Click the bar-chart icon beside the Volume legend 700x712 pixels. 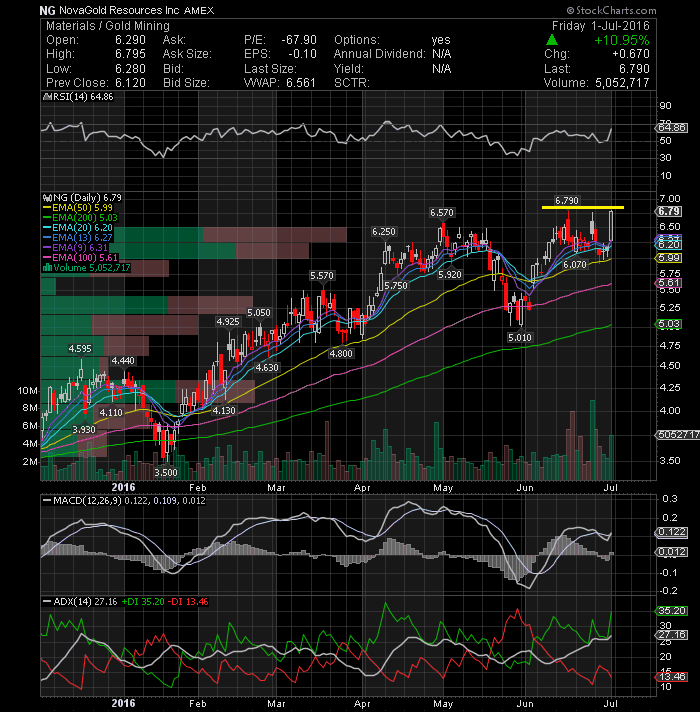click(47, 267)
